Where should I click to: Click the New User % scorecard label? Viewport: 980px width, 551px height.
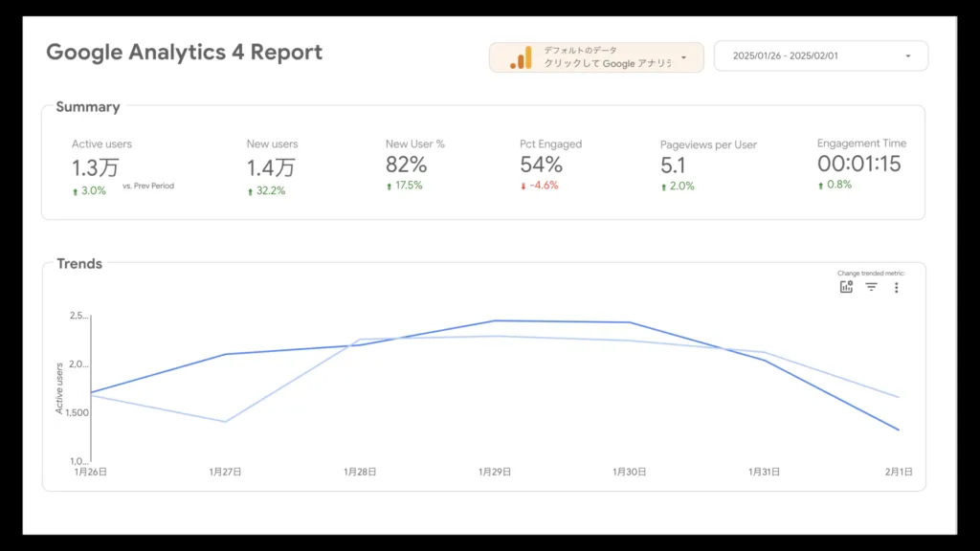pos(415,143)
